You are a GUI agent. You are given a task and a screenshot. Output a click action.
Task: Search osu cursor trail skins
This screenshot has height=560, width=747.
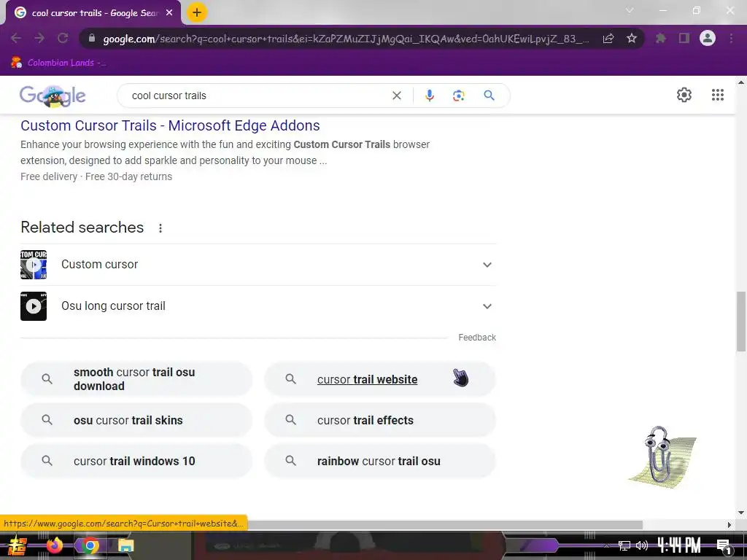click(x=136, y=420)
